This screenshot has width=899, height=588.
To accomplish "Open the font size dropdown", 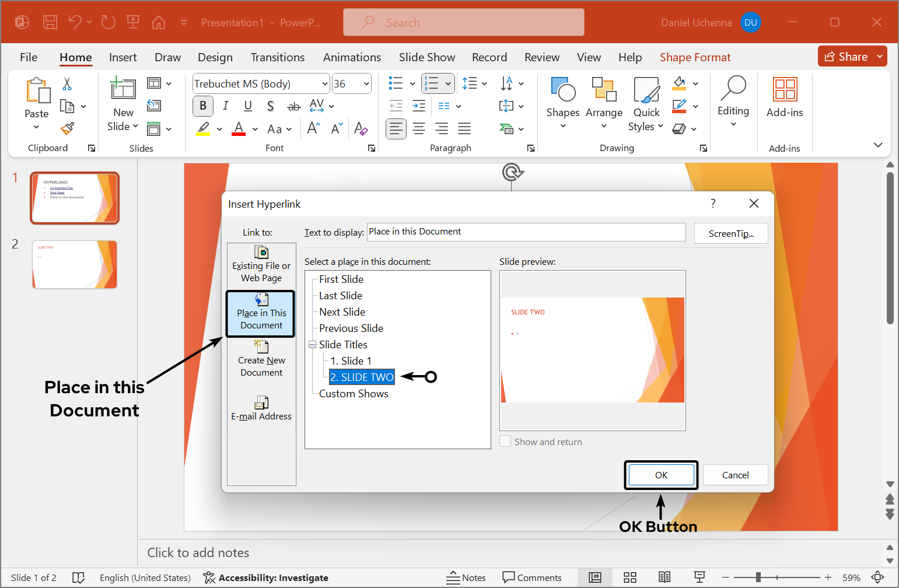I will [366, 83].
